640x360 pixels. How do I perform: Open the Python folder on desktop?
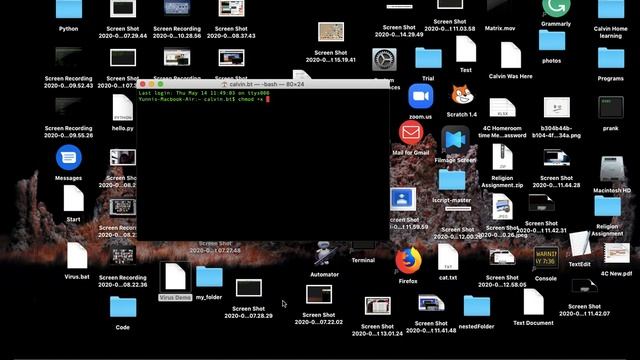pyautogui.click(x=69, y=9)
